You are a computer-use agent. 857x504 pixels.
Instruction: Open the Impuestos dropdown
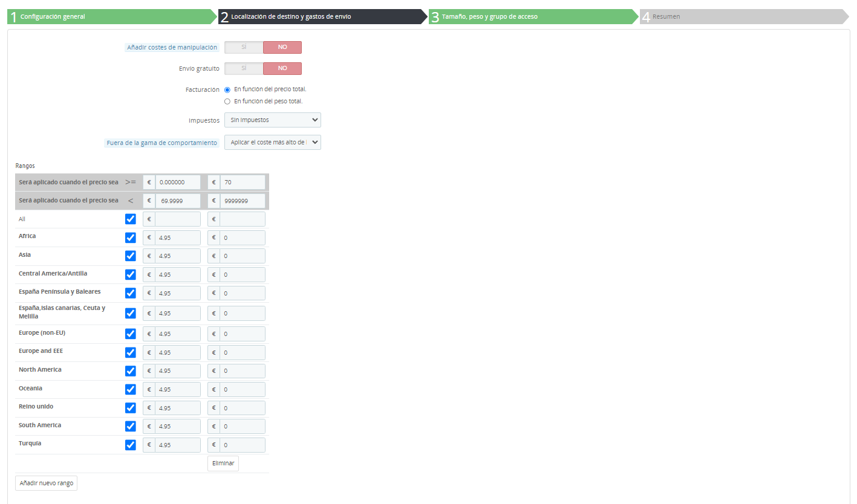tap(273, 120)
